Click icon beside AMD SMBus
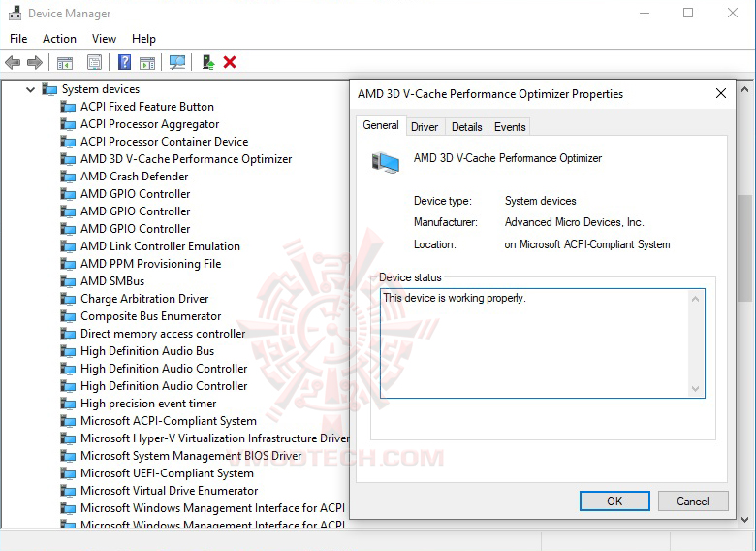The width and height of the screenshot is (756, 551). [x=68, y=281]
